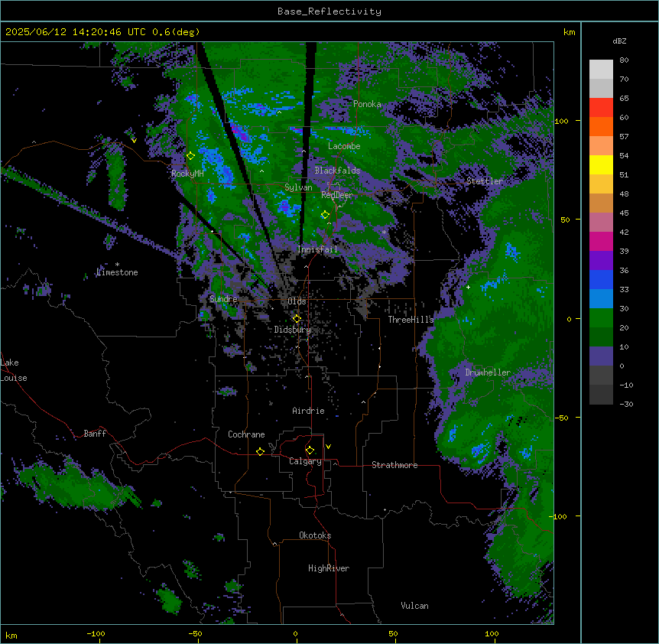Screen dimensions: 659x644
Task: Click the Ponoka city label
Action: [x=367, y=104]
